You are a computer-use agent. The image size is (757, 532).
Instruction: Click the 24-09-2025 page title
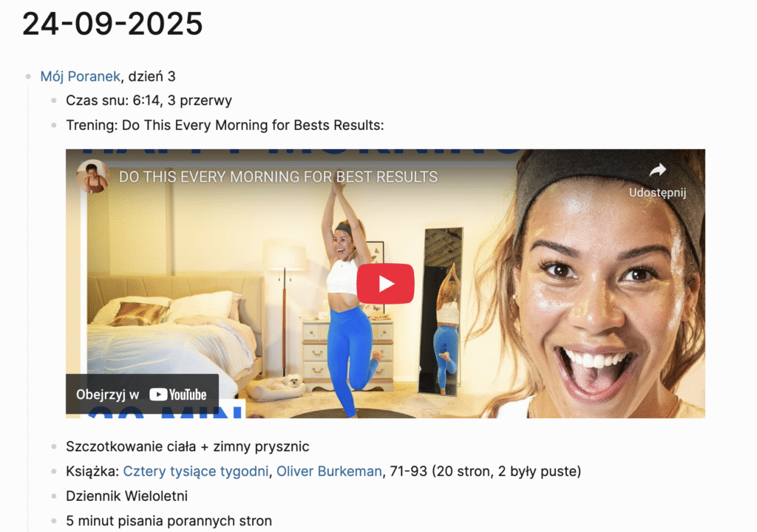tap(112, 24)
